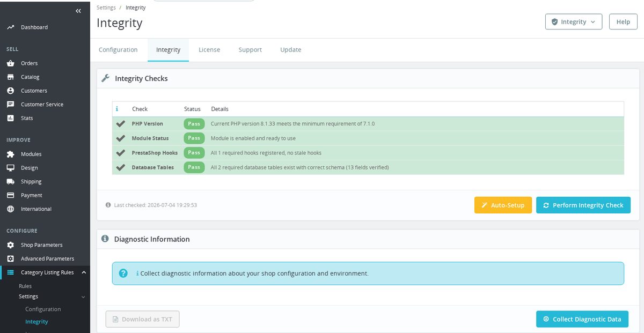Select Integrity in sidebar Settings submenu

point(36,321)
